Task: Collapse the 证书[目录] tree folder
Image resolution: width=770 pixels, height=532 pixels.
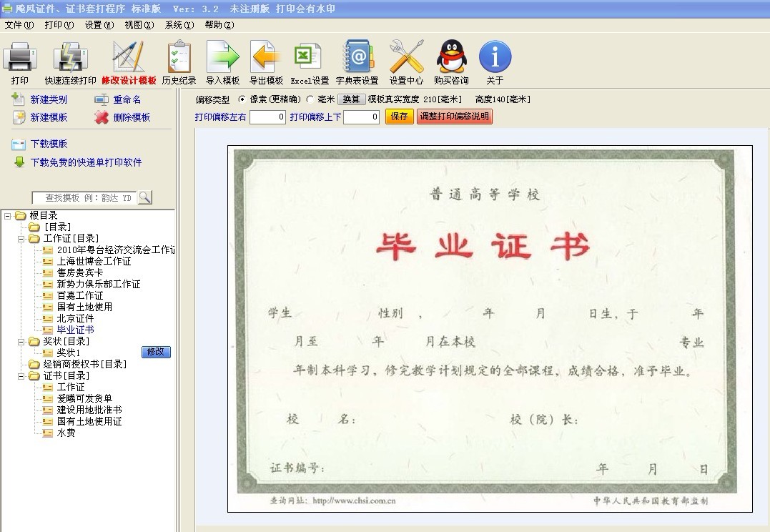Action: tap(21, 375)
